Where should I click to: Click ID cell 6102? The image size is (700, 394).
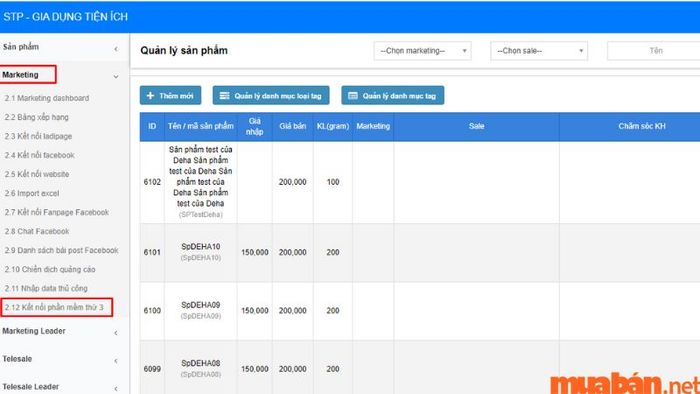pos(152,182)
